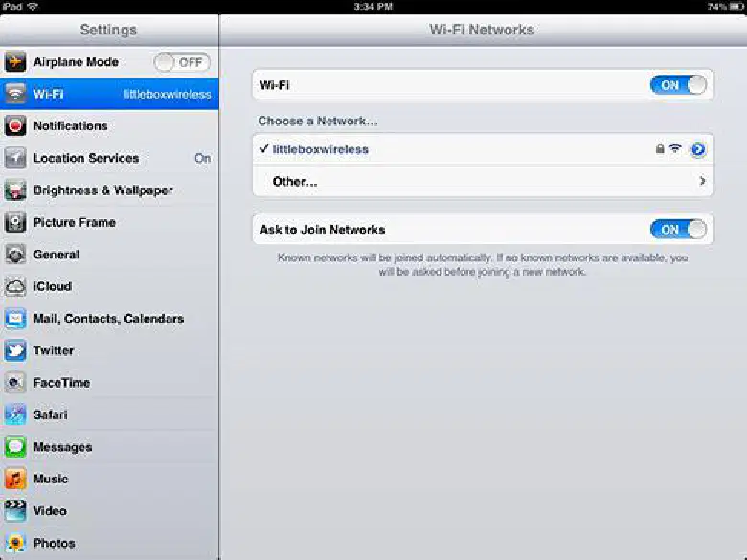Tap the Mail envelope icon
The image size is (747, 560).
pos(14,318)
